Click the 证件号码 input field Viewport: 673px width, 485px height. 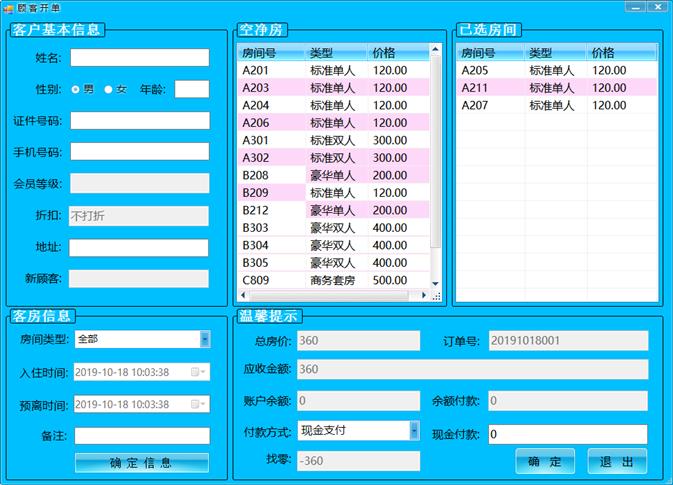pyautogui.click(x=140, y=121)
